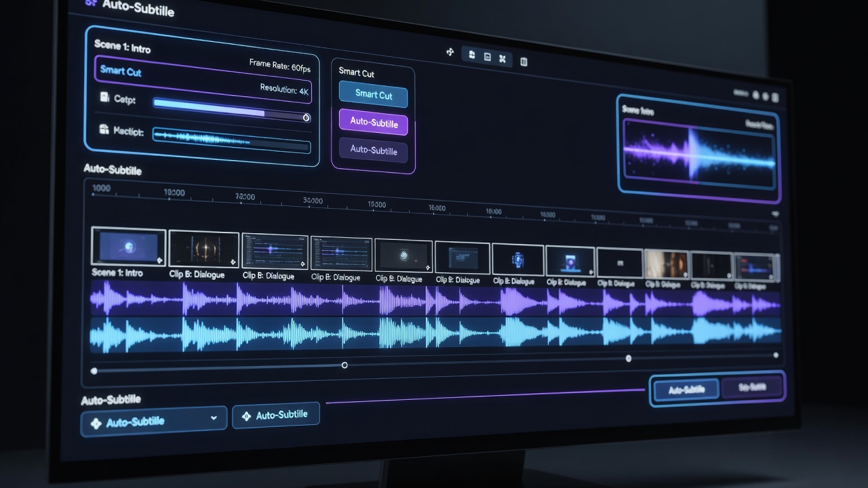Click the keyframe diamond on the golden-light clip thumbnail
Viewport: 868px width, 488px height.
(233, 262)
